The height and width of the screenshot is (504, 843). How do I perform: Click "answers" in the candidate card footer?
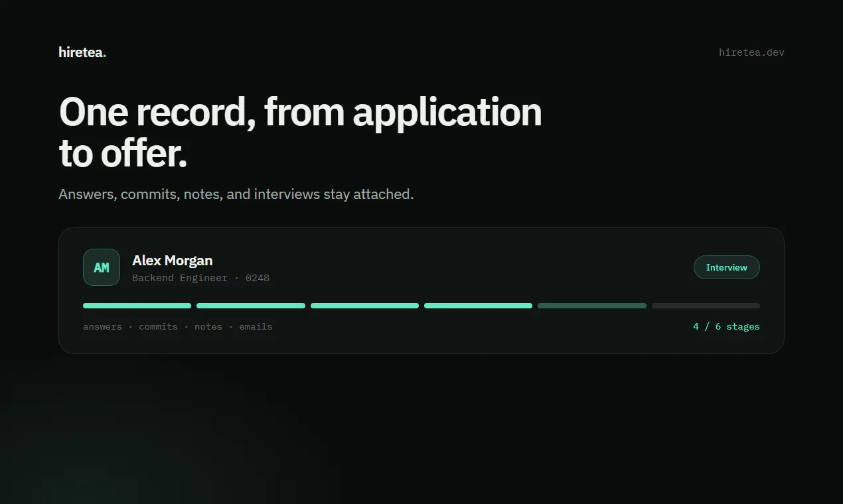click(x=102, y=326)
